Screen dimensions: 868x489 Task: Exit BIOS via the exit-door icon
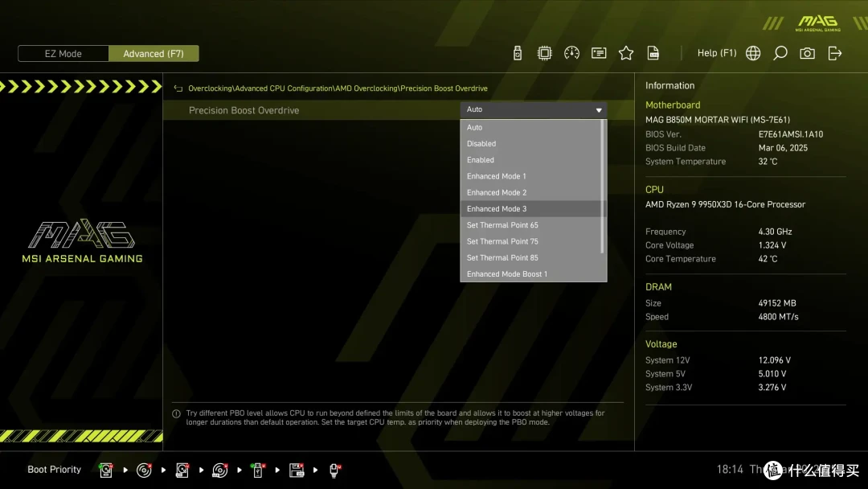[834, 53]
